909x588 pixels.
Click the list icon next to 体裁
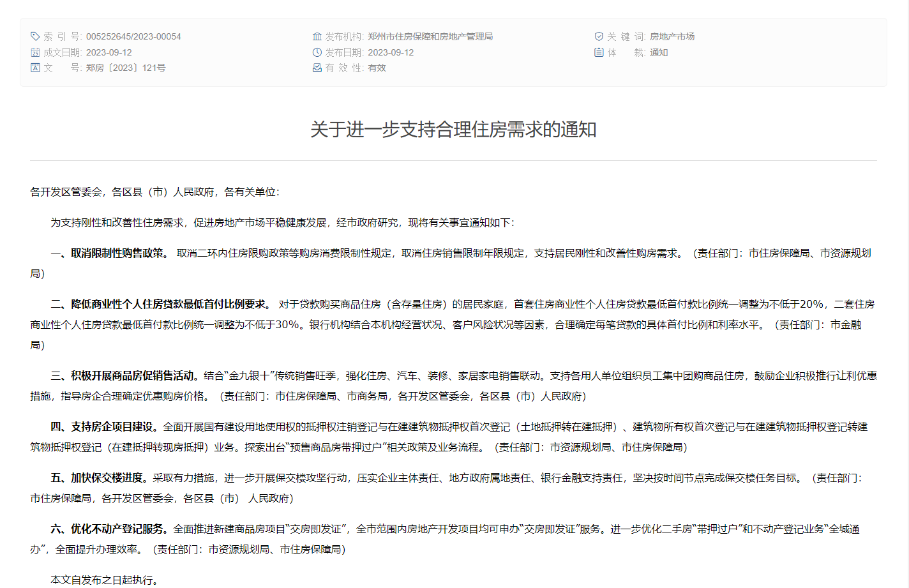[x=599, y=52]
